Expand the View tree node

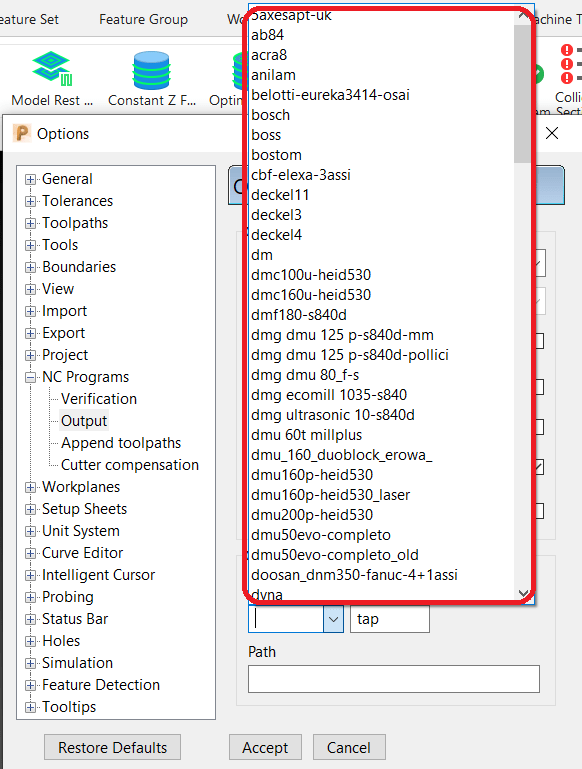point(30,289)
